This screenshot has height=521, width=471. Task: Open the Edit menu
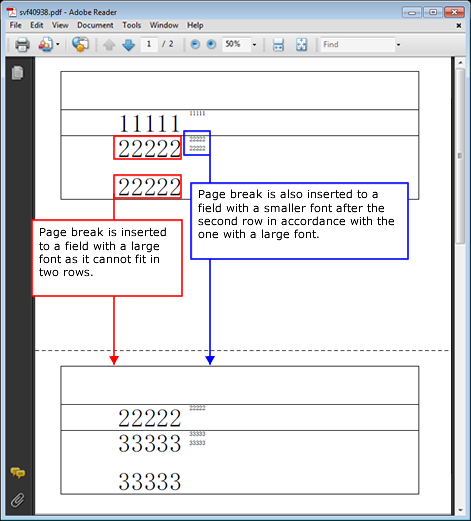pos(37,25)
